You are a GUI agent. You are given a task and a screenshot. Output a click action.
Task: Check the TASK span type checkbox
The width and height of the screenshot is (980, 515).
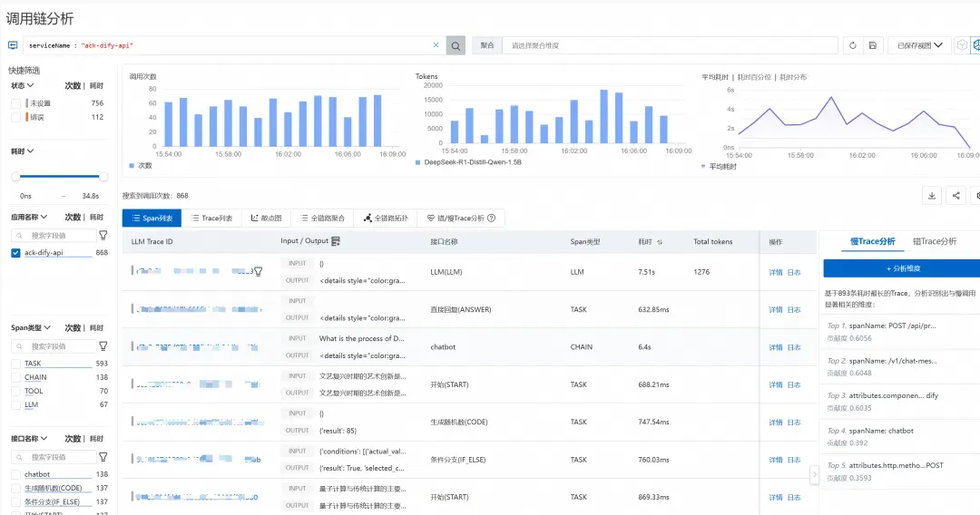[x=15, y=364]
